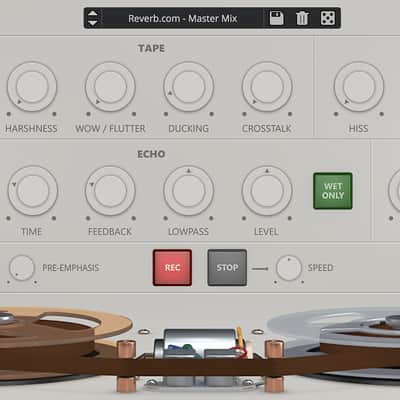Click the Ducking knob

(189, 87)
